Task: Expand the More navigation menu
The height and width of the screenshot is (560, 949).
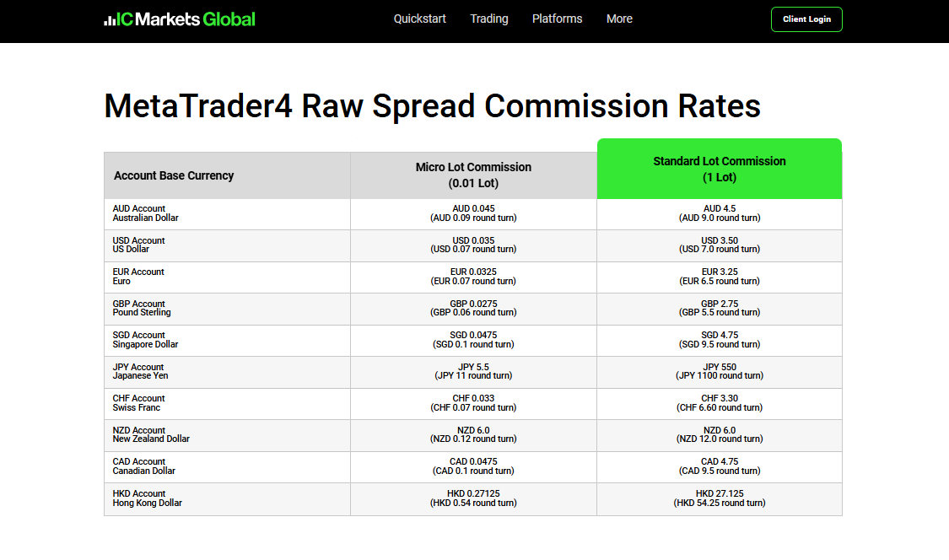Action: point(619,18)
